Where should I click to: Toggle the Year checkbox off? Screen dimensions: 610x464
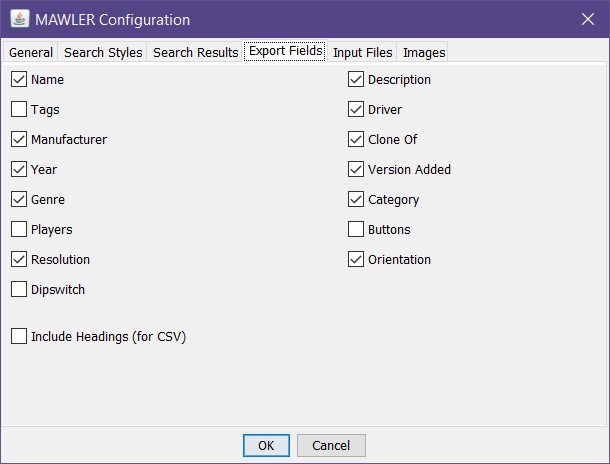tap(20, 170)
